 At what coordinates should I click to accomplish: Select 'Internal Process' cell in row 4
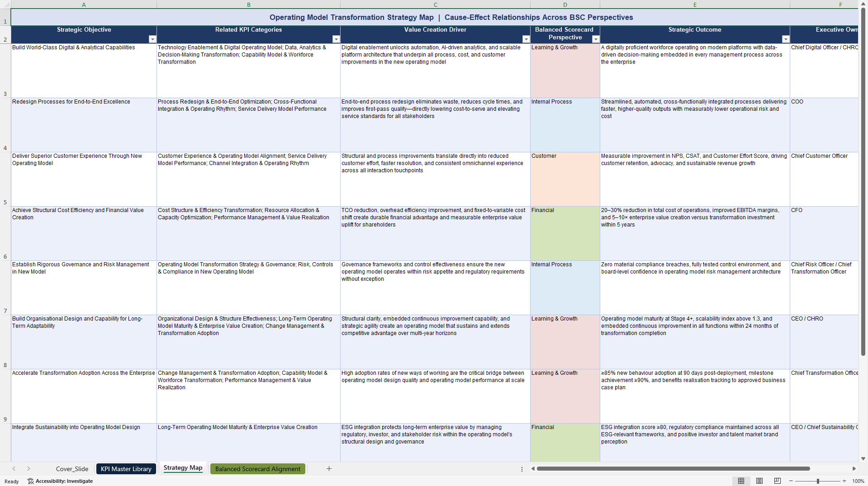coord(565,125)
